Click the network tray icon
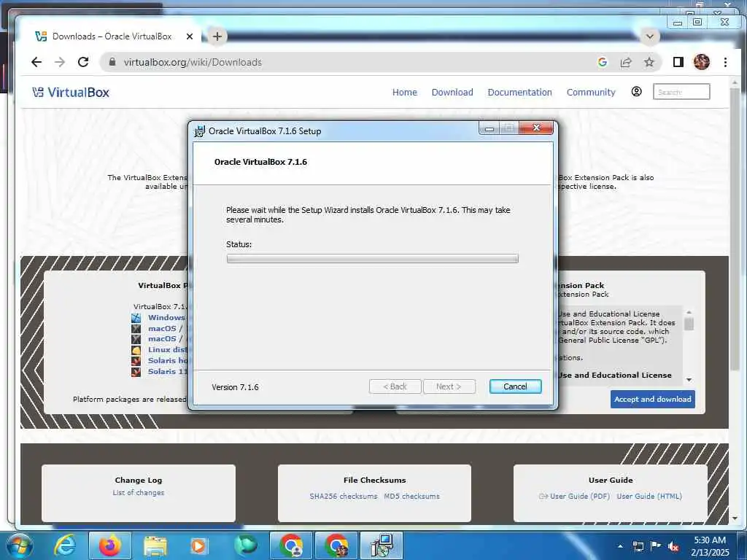747x560 pixels. [638, 546]
